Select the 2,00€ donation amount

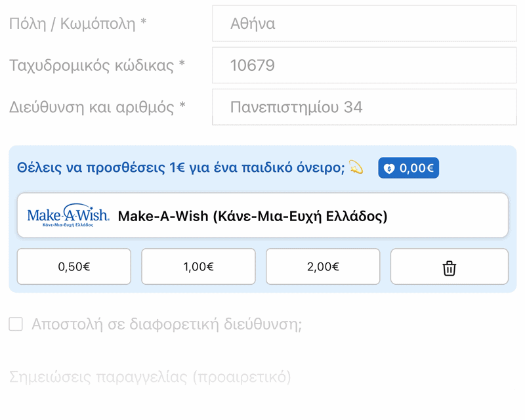[x=322, y=266]
